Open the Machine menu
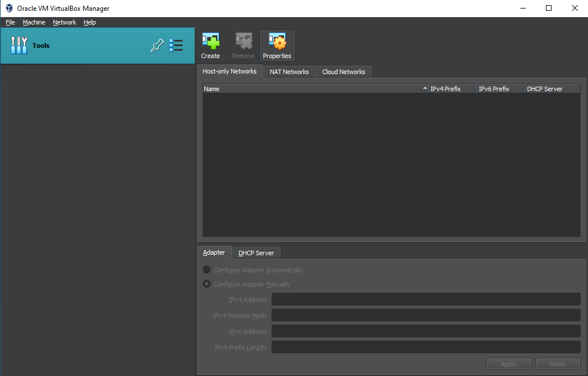The image size is (588, 376). coord(34,22)
